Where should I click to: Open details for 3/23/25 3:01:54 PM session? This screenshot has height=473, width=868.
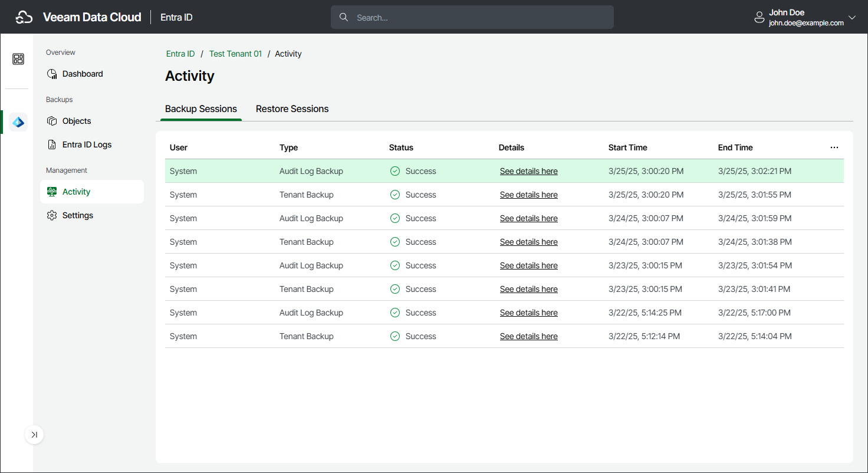click(529, 265)
